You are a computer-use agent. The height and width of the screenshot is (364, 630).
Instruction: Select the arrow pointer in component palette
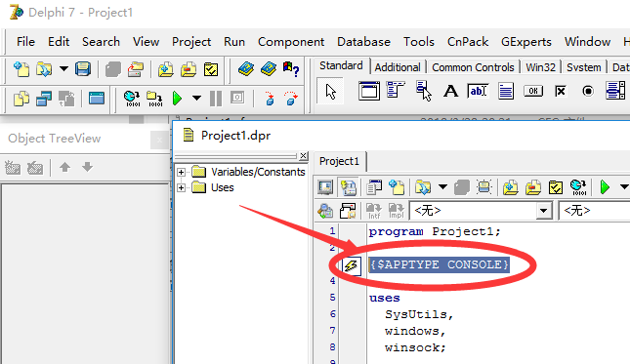(x=330, y=92)
